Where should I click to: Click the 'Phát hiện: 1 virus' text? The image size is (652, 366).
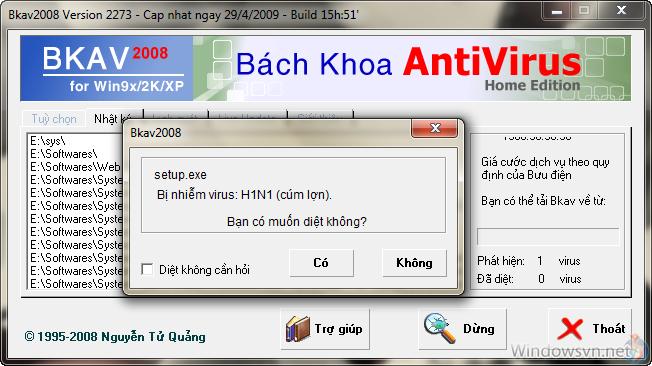pos(529,261)
